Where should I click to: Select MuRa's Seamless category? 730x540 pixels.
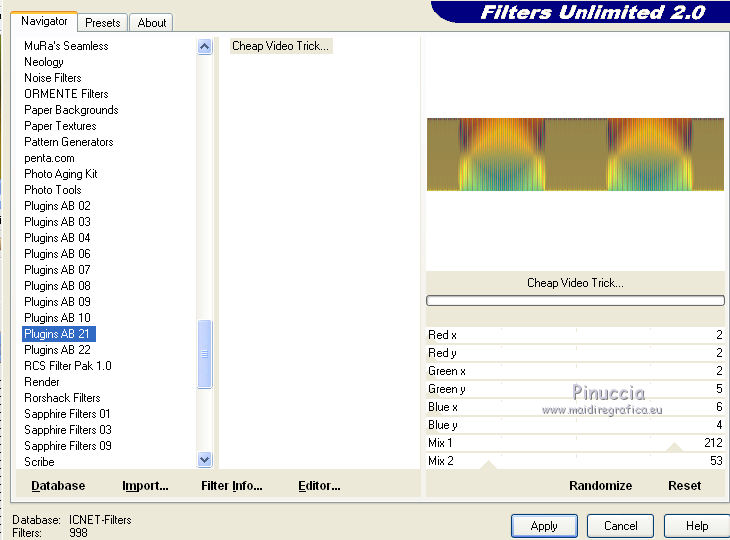pyautogui.click(x=66, y=46)
